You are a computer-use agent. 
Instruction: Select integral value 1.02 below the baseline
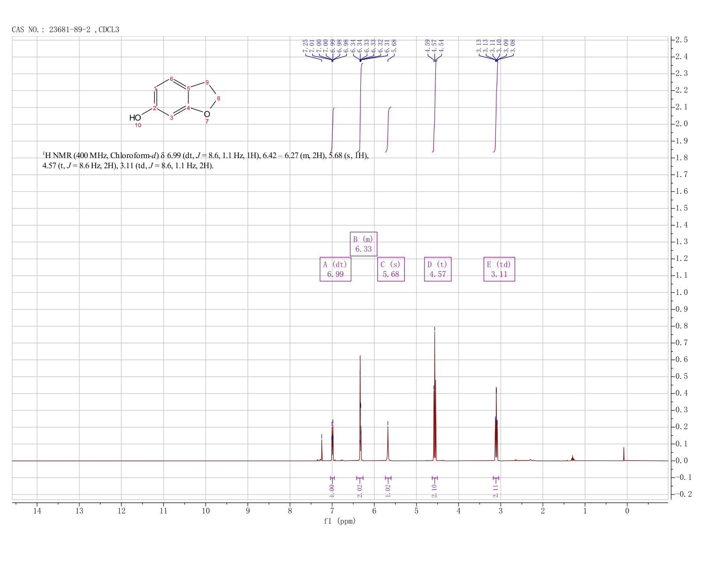click(x=388, y=491)
